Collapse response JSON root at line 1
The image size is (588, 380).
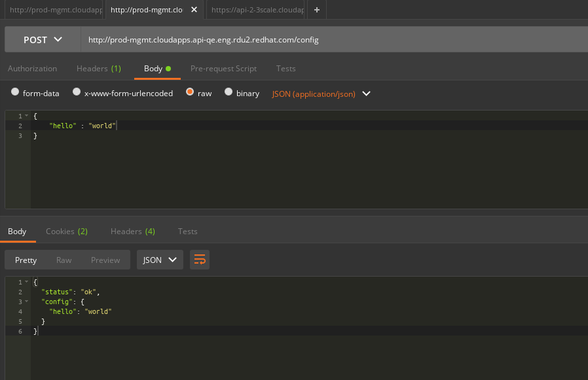tap(26, 282)
